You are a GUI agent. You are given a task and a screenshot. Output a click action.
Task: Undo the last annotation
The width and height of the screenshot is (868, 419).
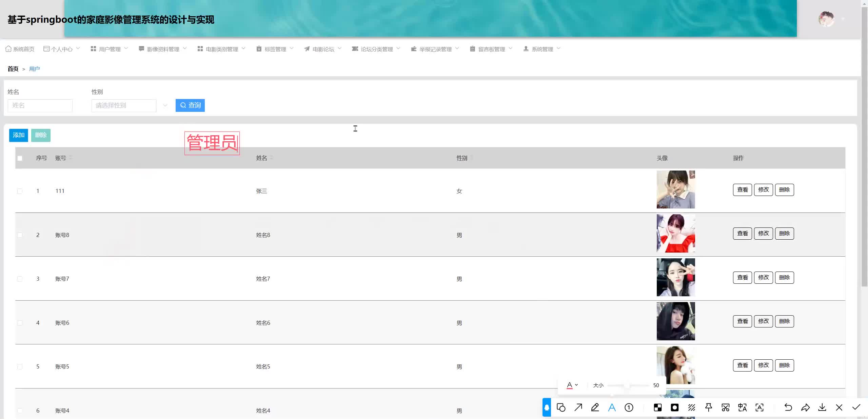788,407
